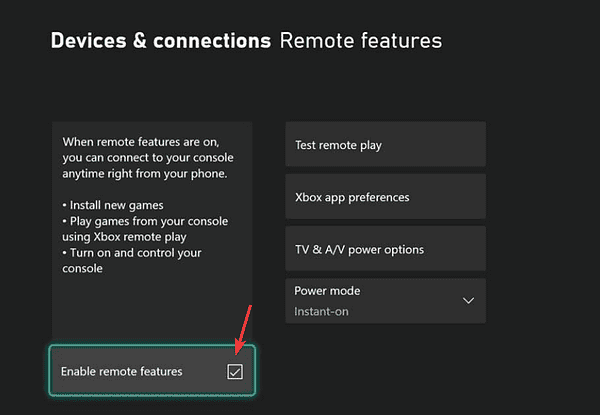The width and height of the screenshot is (600, 415).
Task: Click the 'Power mode' label
Action: 327,291
